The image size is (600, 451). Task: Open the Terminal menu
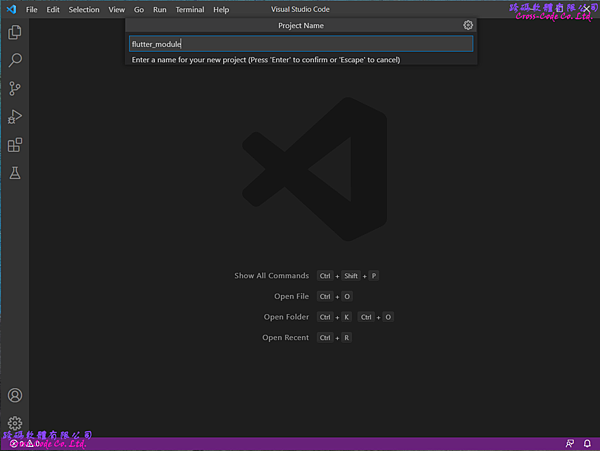tap(190, 9)
